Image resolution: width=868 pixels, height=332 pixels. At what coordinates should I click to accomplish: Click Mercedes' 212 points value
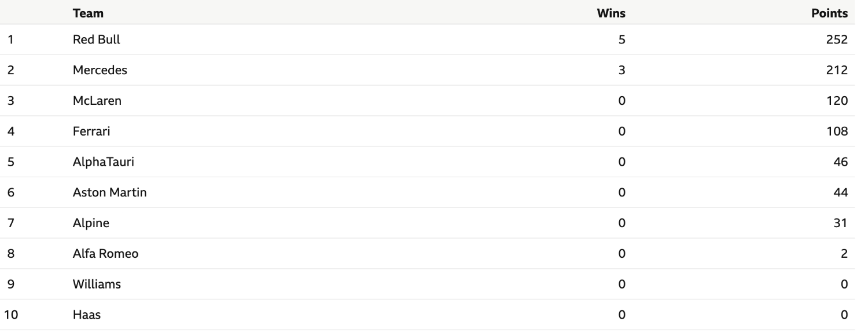(x=837, y=71)
